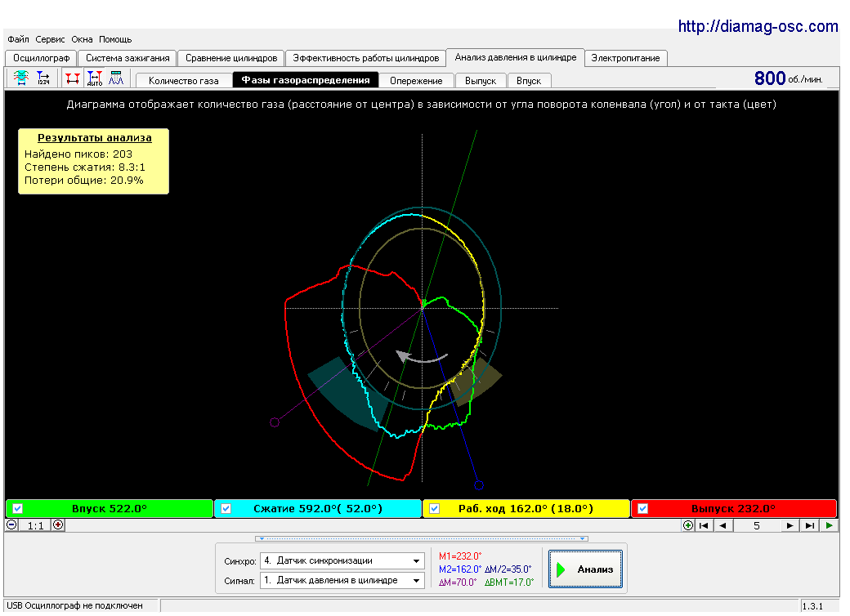Click the cylinder order 1234 icon
This screenshot has height=616, width=850.
pos(43,78)
